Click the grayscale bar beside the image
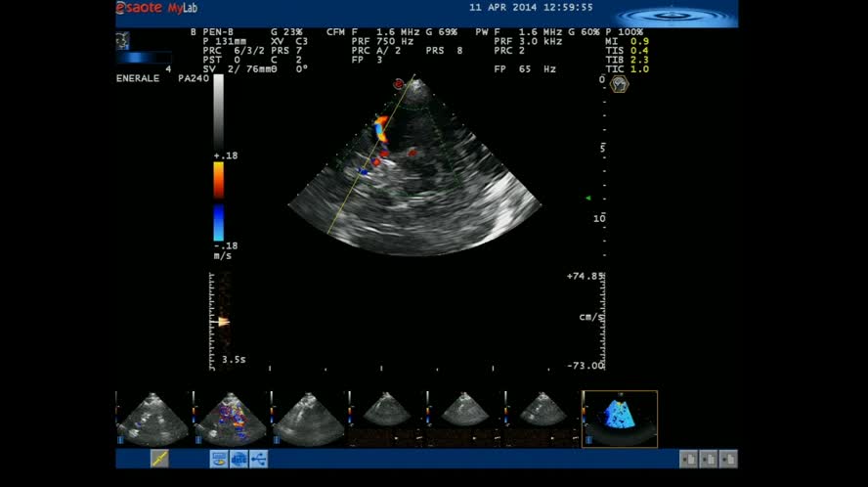This screenshot has height=487, width=868. coord(219,112)
